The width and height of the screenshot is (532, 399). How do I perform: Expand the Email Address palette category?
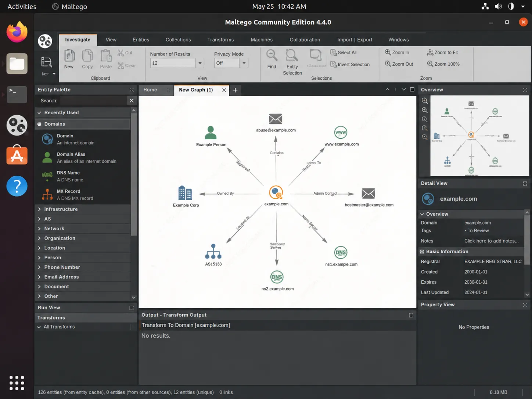(x=39, y=277)
